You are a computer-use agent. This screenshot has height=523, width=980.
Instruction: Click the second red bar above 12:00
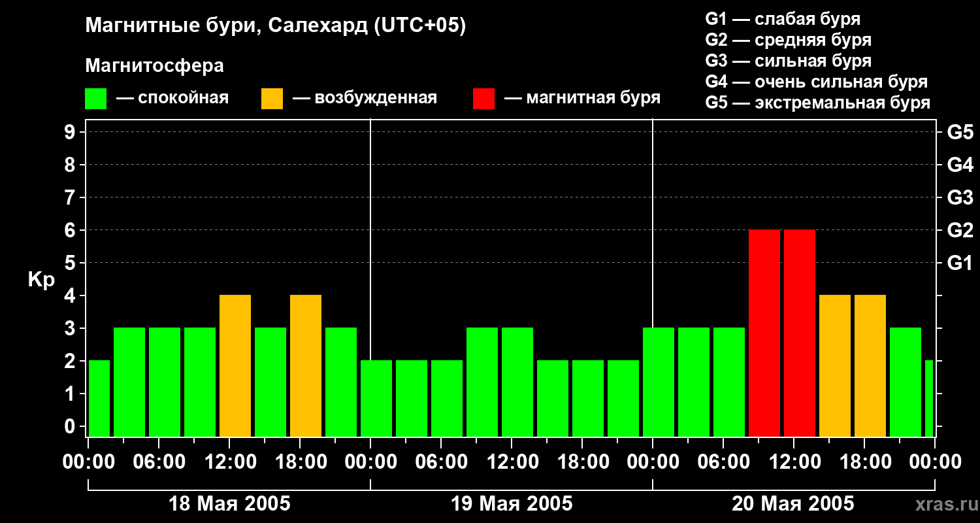click(x=799, y=333)
